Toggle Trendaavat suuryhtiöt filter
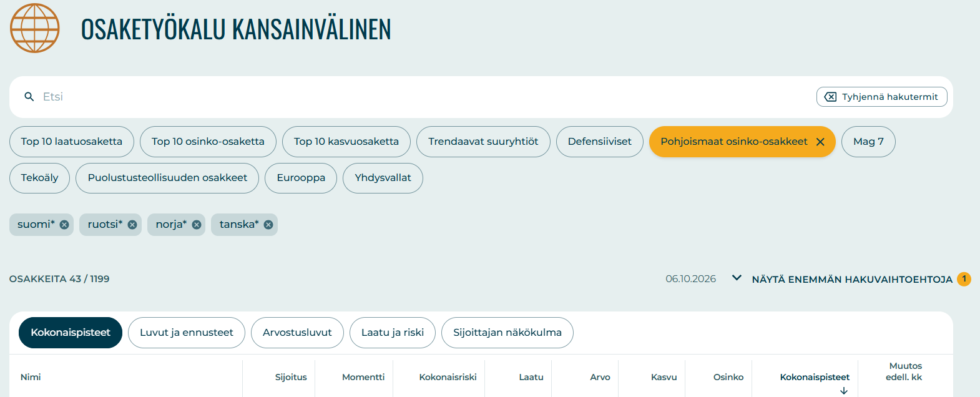Image resolution: width=980 pixels, height=397 pixels. pos(483,142)
